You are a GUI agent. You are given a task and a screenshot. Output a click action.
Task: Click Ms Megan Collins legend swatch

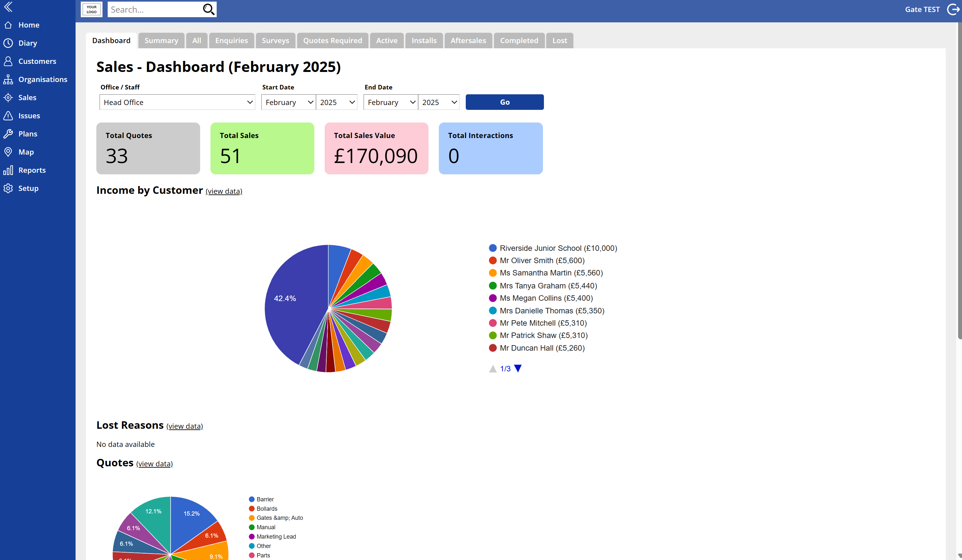point(493,298)
